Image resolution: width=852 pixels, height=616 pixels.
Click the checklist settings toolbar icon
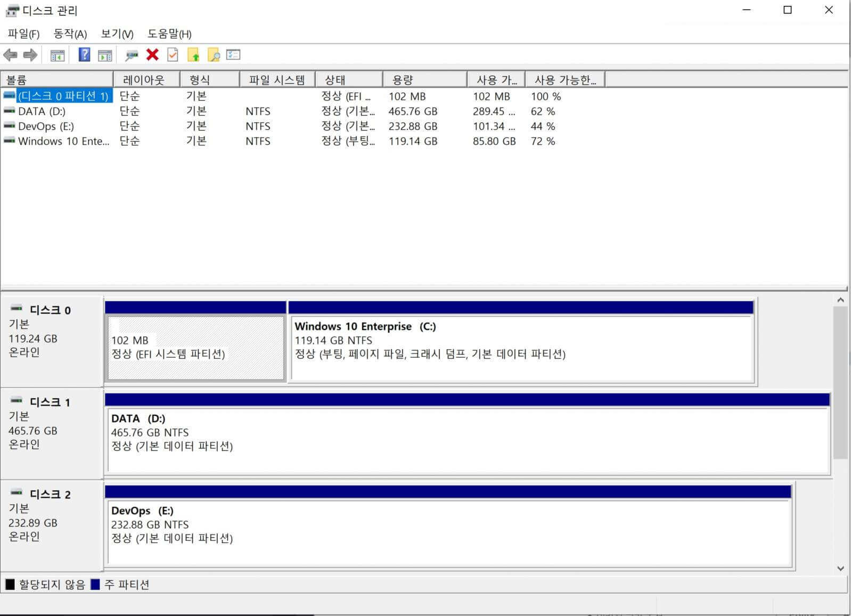click(x=233, y=54)
